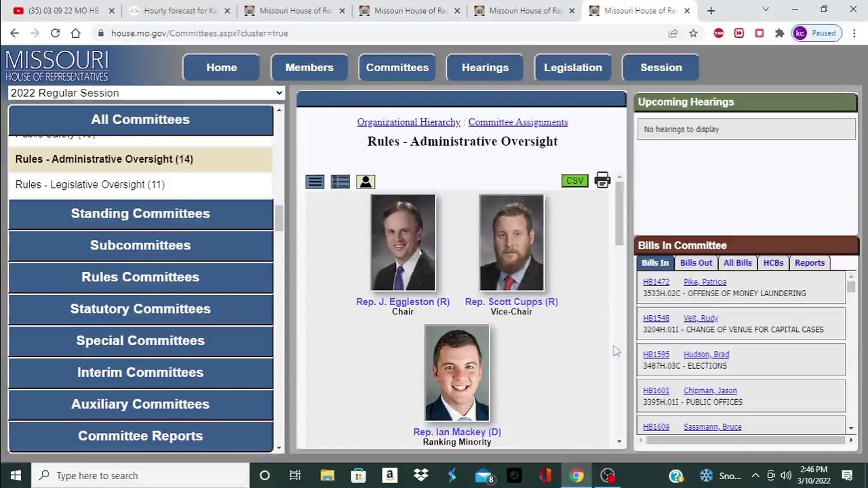Expand the Standing Committees section
The height and width of the screenshot is (488, 868).
tap(140, 213)
